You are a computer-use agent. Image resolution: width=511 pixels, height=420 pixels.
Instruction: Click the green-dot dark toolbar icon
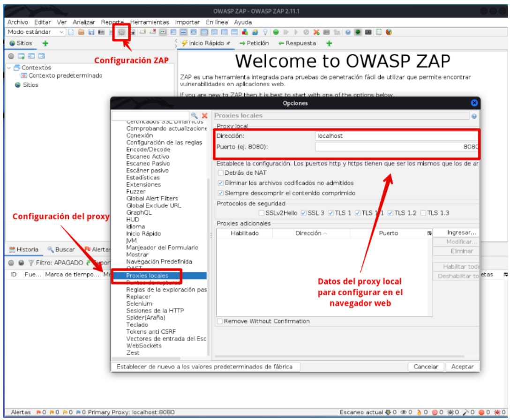click(x=358, y=32)
